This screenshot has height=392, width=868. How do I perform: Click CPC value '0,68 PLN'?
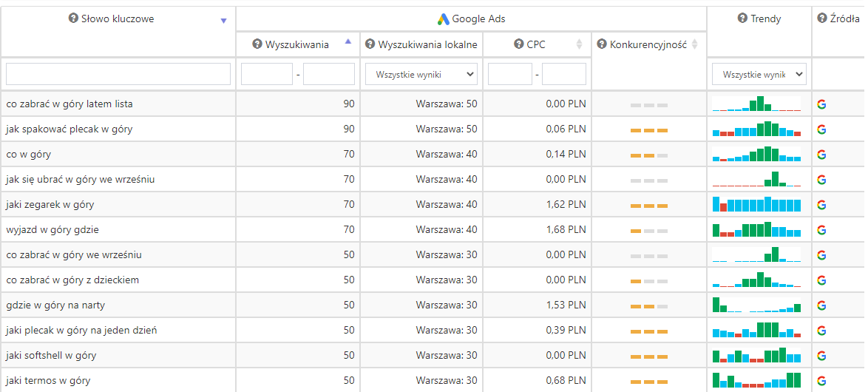[566, 381]
